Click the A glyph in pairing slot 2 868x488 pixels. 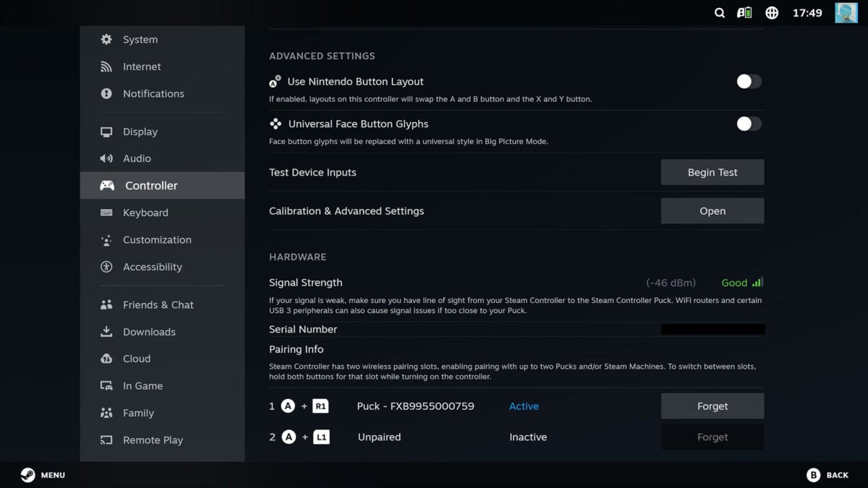tap(289, 437)
